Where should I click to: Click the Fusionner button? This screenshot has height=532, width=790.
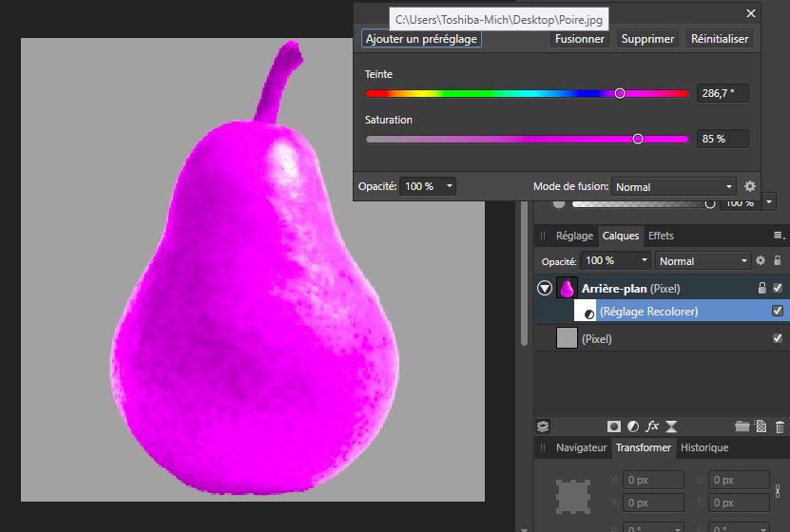pyautogui.click(x=579, y=39)
